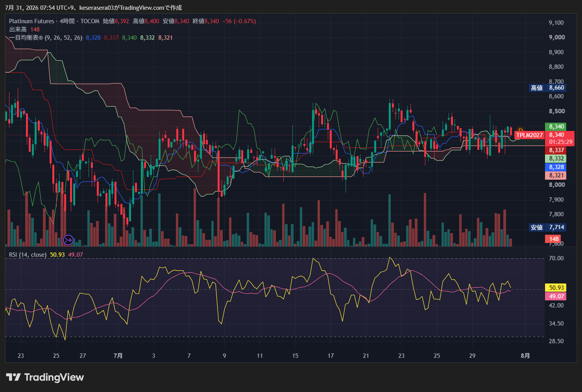
Task: Click the pink 49.07 value in the RSI legend
Action: (75, 255)
